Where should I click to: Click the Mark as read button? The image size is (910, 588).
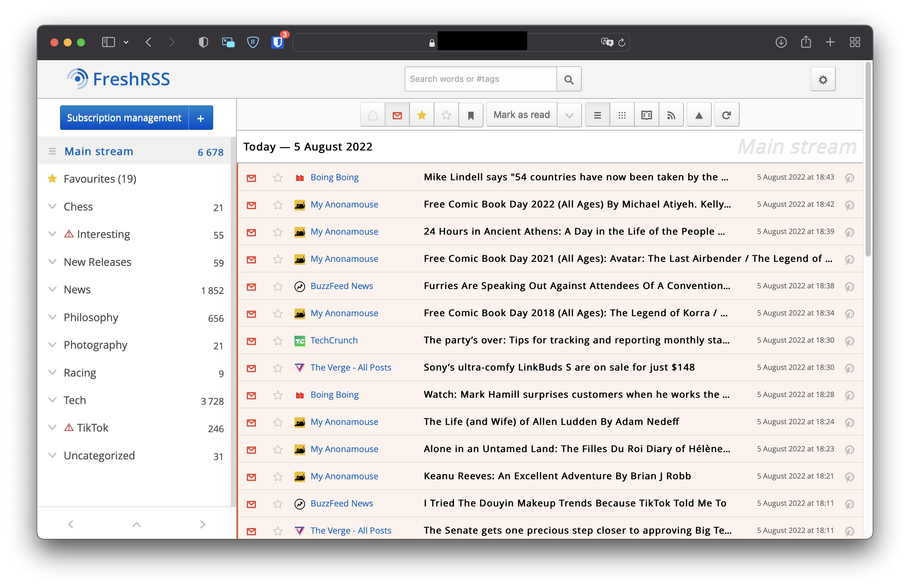coord(521,115)
